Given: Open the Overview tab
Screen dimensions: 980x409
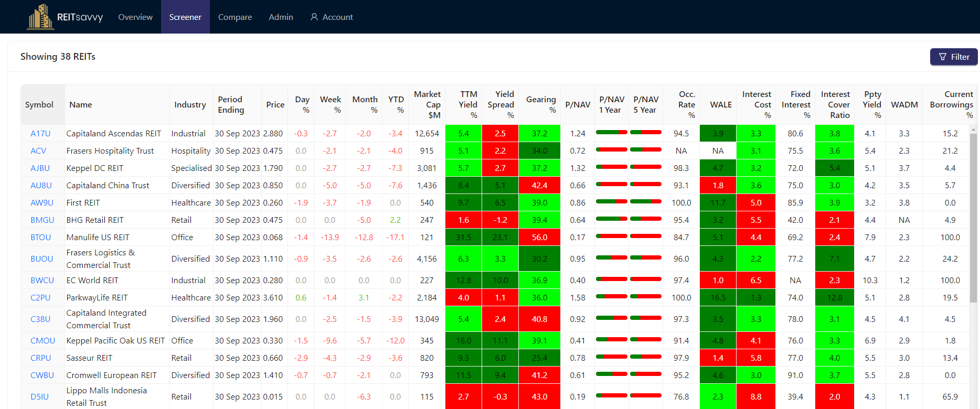Looking at the screenshot, I should coord(135,17).
